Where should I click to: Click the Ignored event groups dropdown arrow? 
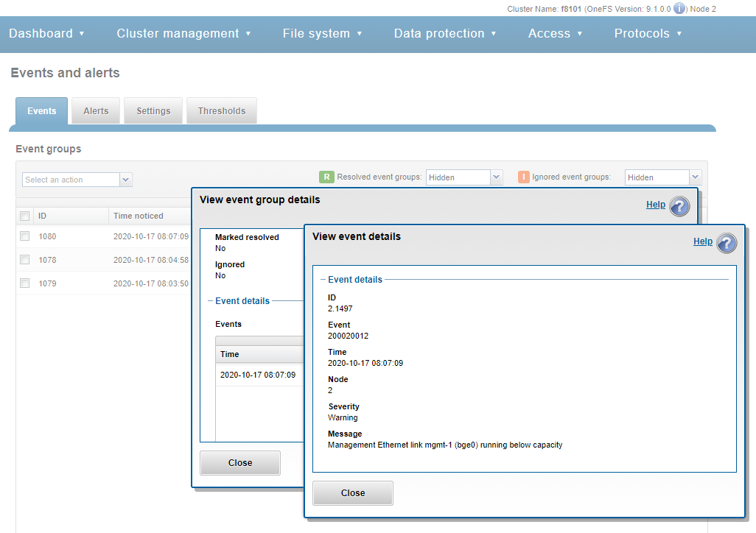tap(694, 177)
